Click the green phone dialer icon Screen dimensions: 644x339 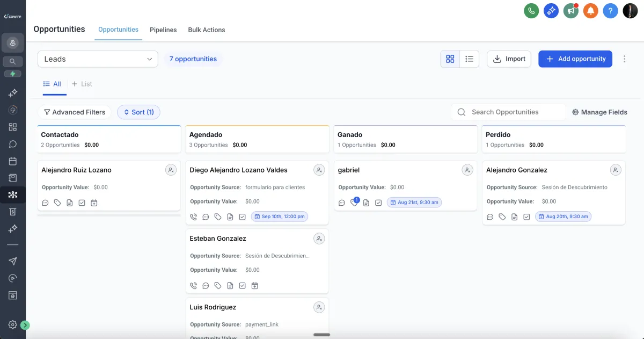coord(531,11)
